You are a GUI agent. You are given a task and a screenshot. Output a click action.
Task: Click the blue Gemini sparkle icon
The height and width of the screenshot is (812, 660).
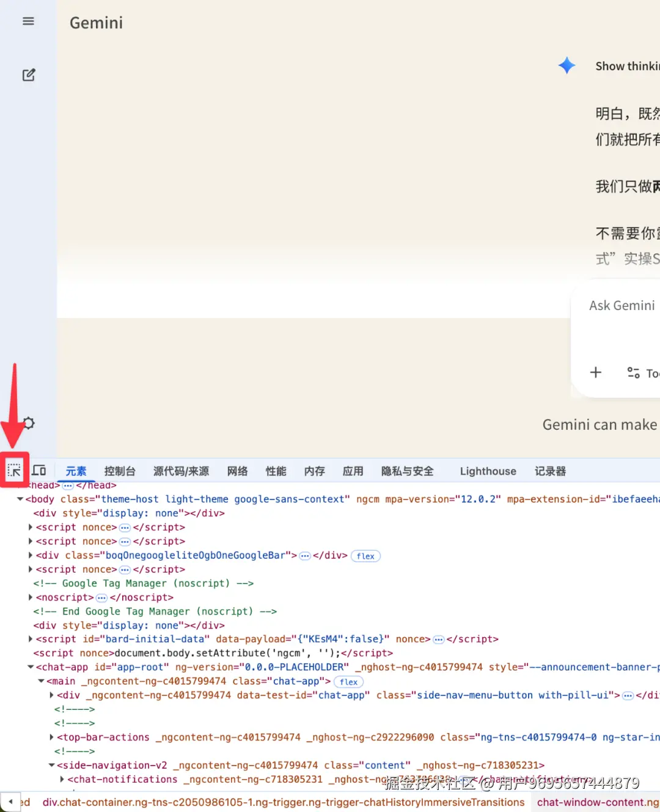(567, 65)
